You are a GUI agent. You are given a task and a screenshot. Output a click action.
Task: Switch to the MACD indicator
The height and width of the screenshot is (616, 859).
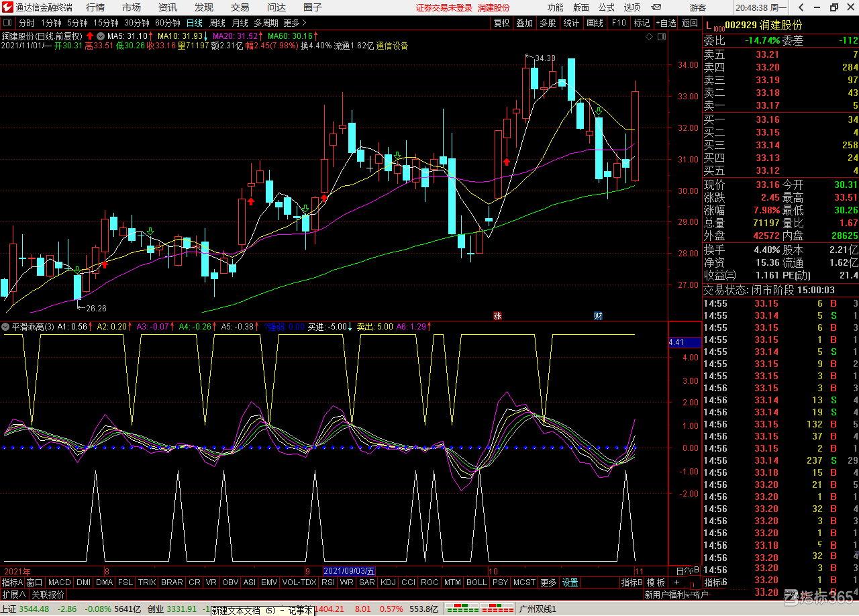(x=60, y=582)
